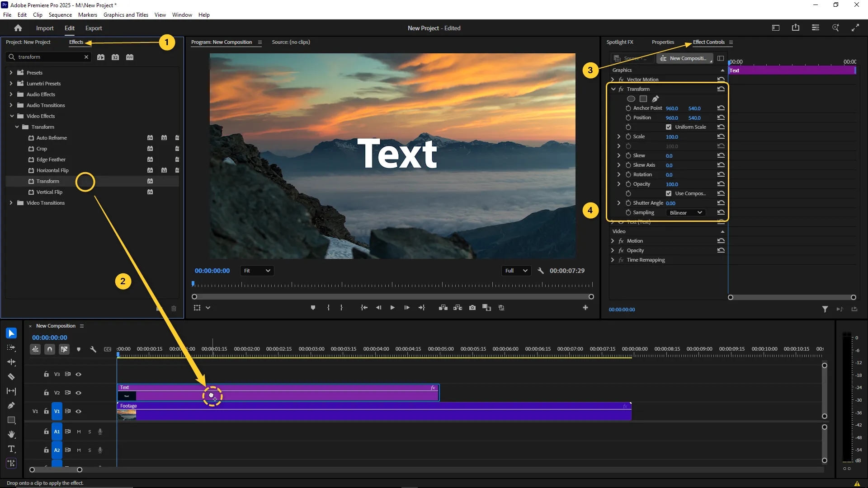868x488 pixels.
Task: Select the Rectangle tool
Action: point(11,420)
